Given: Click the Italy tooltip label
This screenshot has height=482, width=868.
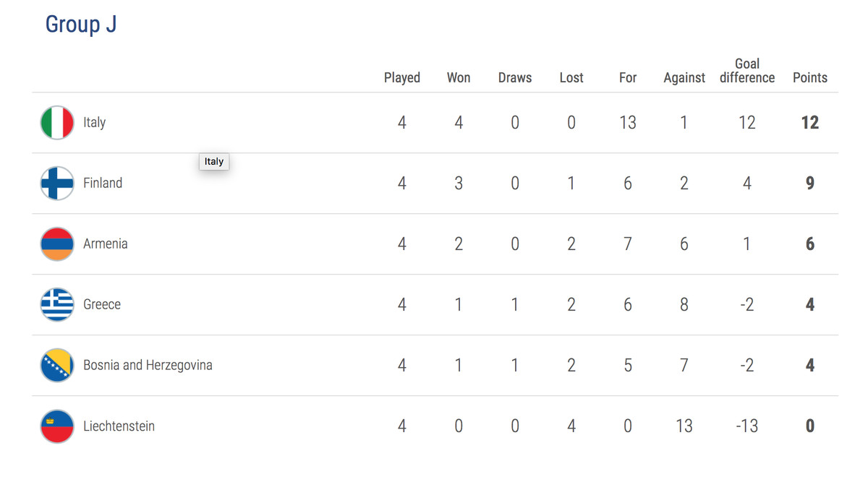Looking at the screenshot, I should (x=214, y=162).
